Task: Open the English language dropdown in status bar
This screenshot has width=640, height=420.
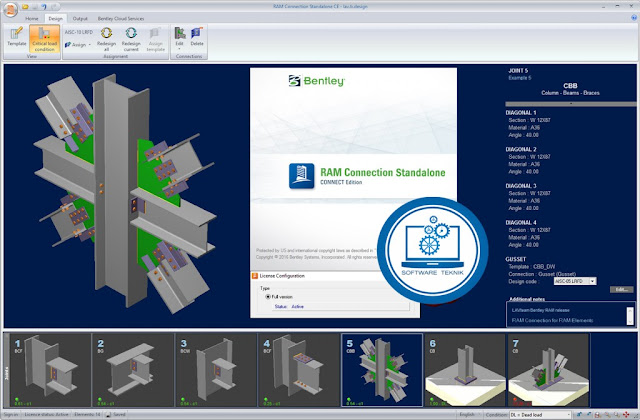Action: 469,415
